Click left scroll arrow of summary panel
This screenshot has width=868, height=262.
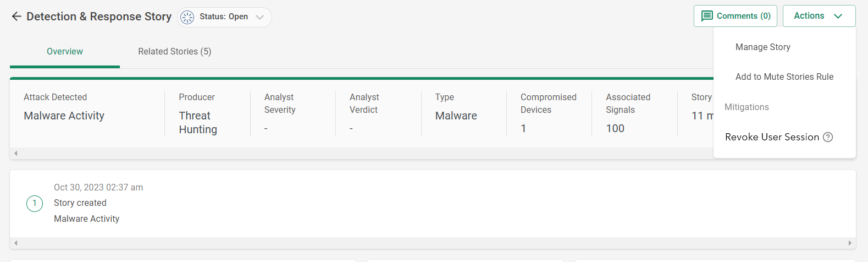click(x=16, y=153)
